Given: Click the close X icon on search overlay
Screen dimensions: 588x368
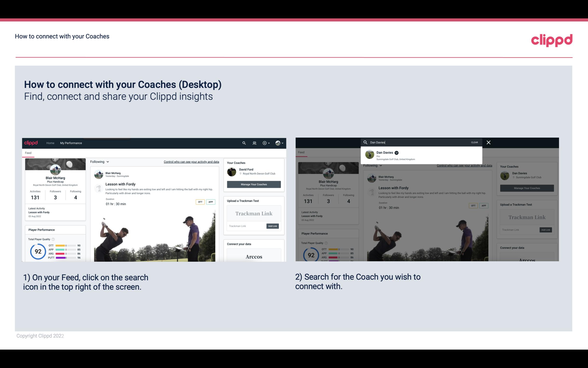Looking at the screenshot, I should [x=489, y=142].
